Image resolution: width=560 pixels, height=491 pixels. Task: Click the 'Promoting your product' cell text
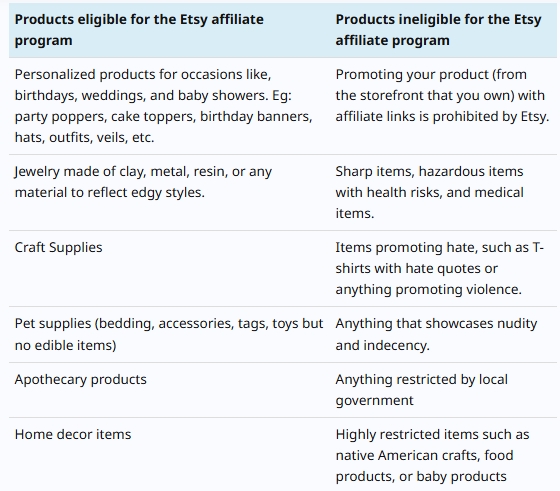pyautogui.click(x=442, y=95)
